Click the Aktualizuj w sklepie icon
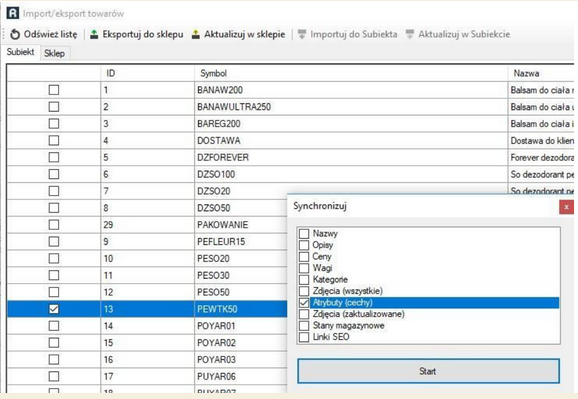The width and height of the screenshot is (578, 399). [x=196, y=34]
